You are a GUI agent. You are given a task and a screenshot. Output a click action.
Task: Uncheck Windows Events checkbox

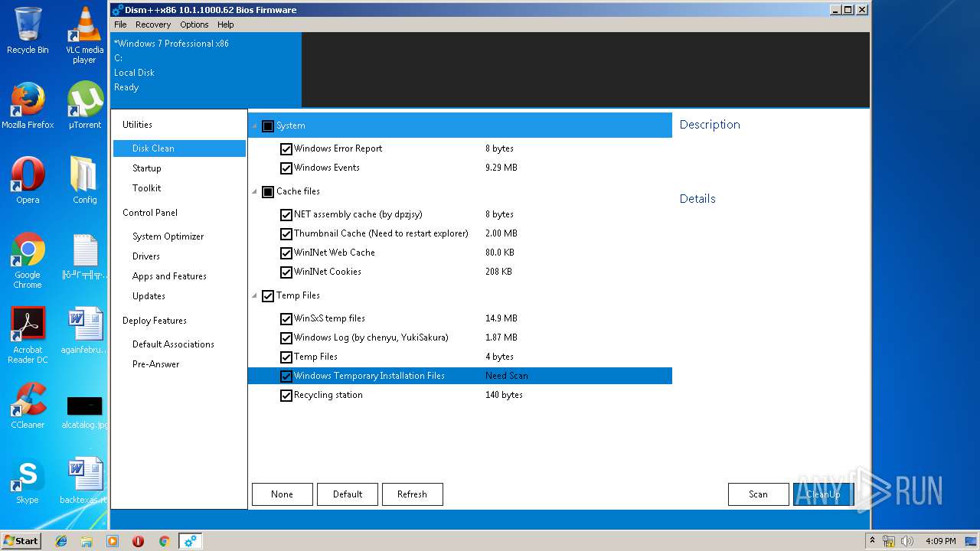click(286, 168)
